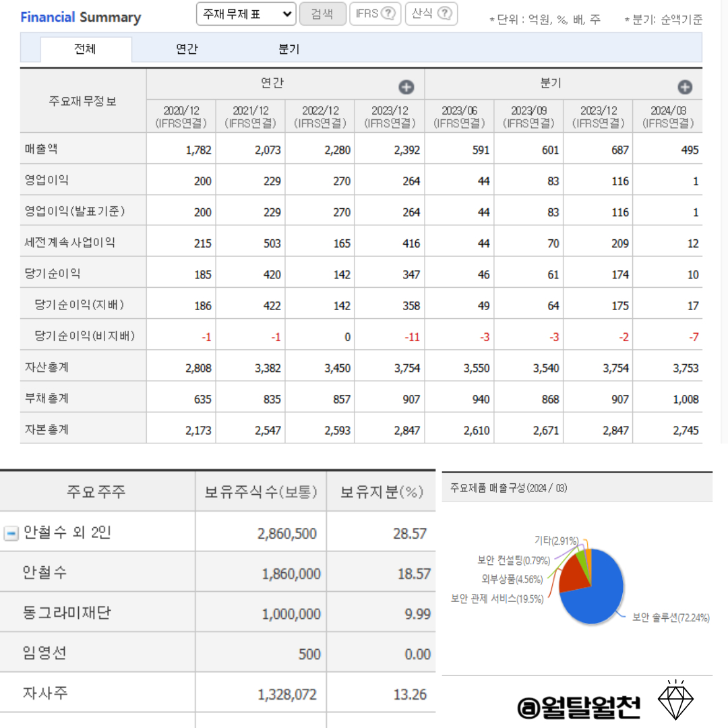Click the 2024/03 column header

tap(667, 115)
